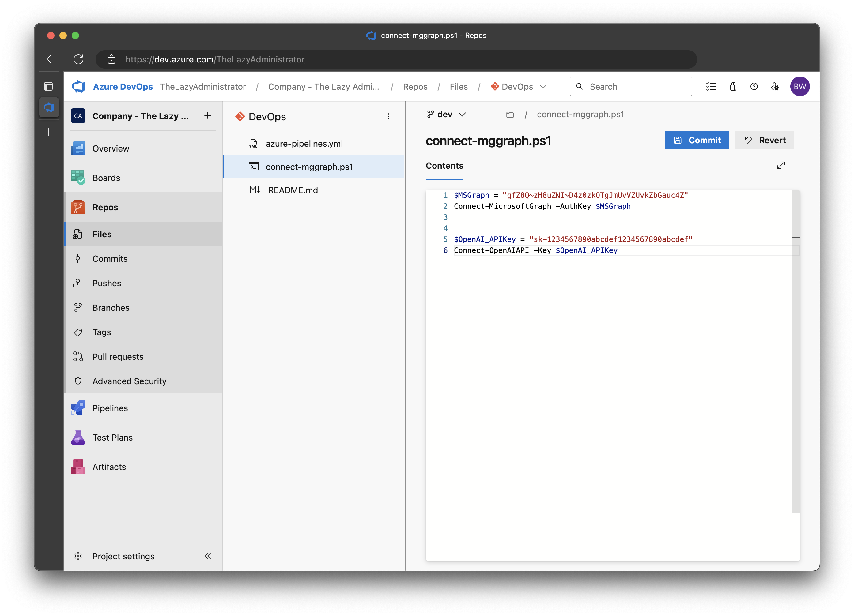The image size is (854, 616).
Task: Open Advanced Security under Repos
Action: [143, 381]
